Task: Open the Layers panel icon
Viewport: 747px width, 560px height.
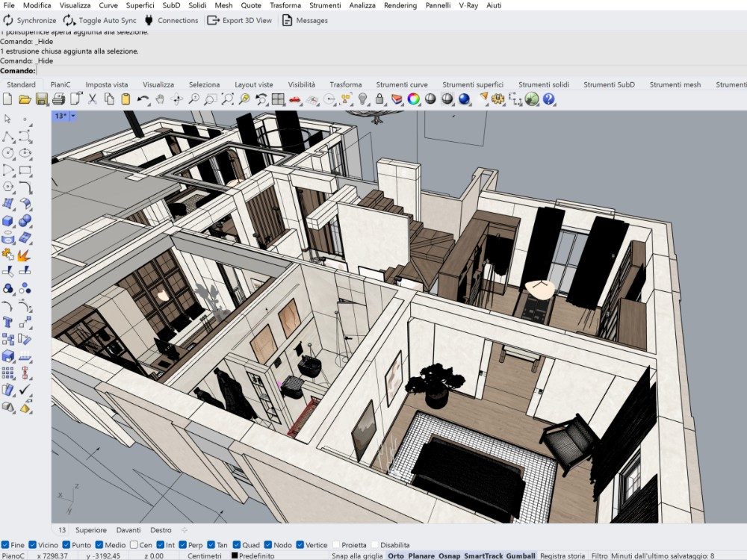Action: (397, 99)
